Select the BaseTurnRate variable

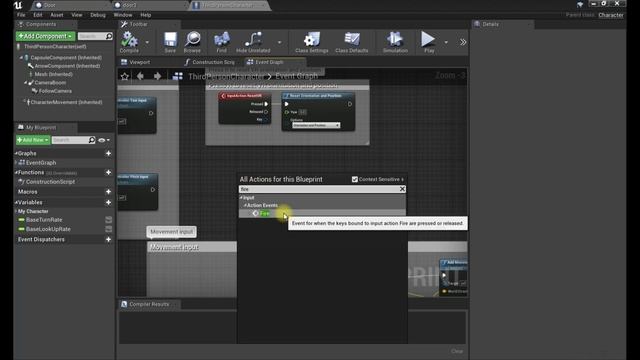click(44, 220)
